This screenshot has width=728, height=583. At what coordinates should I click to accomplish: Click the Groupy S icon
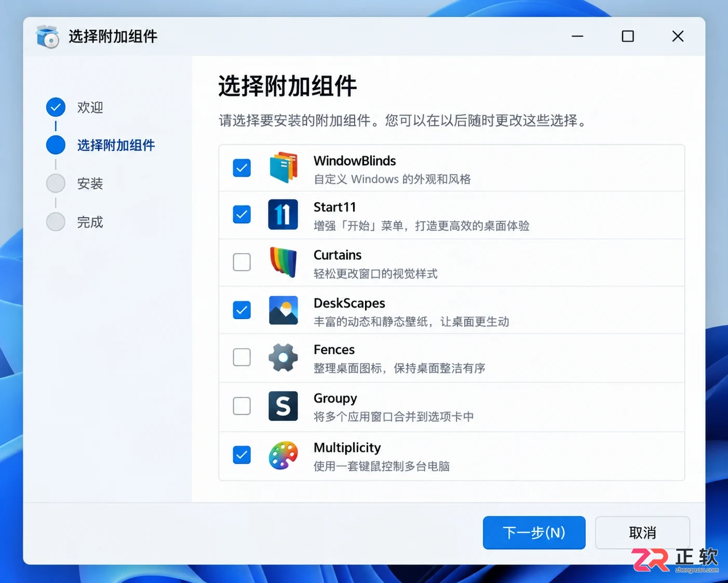click(283, 406)
